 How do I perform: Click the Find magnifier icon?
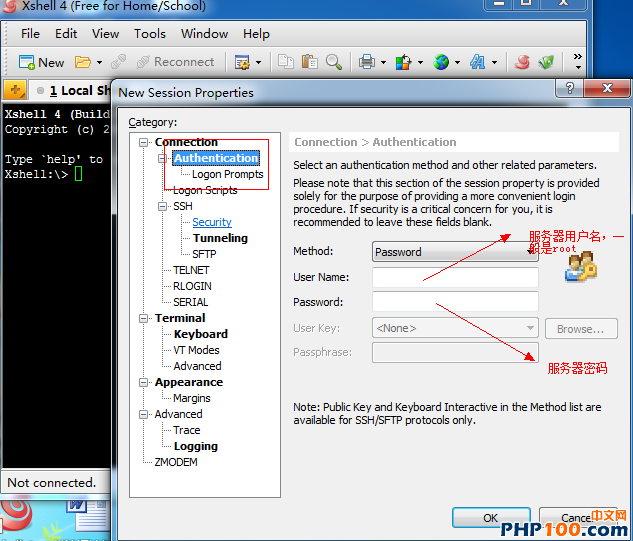[x=333, y=62]
